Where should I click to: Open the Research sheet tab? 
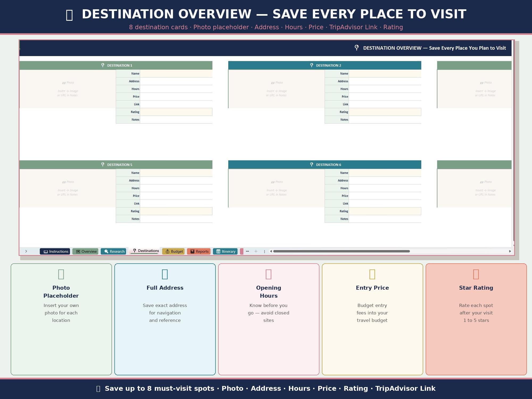[114, 251]
